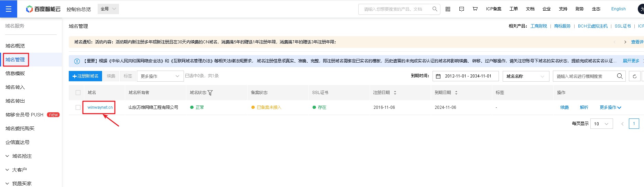Sort by 注册日期 column arrows
Viewport: 644px width, 187px height.
(x=395, y=93)
